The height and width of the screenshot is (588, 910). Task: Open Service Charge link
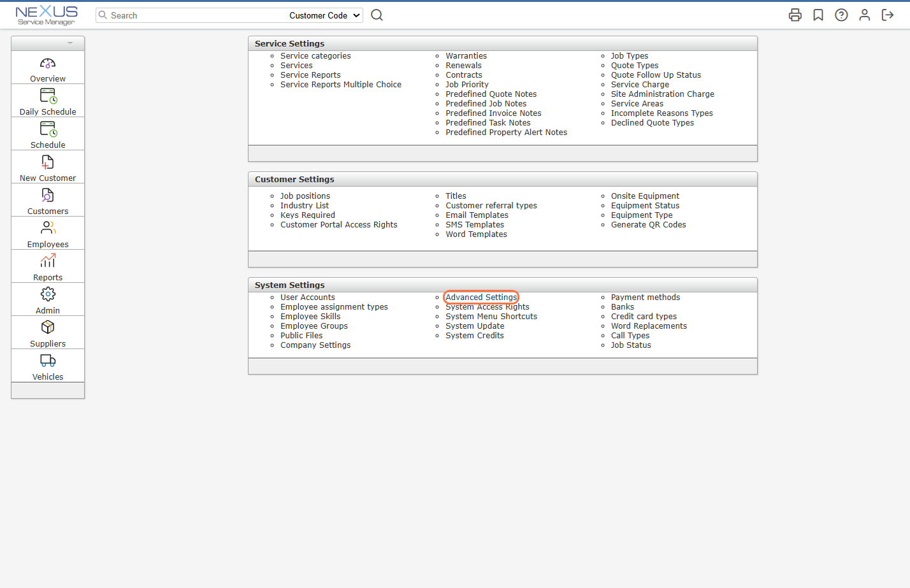tap(640, 85)
